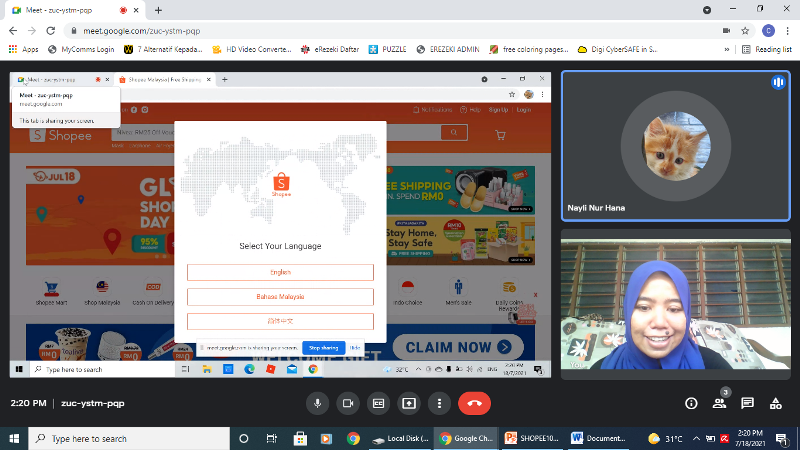Open the Apps bookmarks shortcut
This screenshot has height=450, width=800.
coord(23,49)
